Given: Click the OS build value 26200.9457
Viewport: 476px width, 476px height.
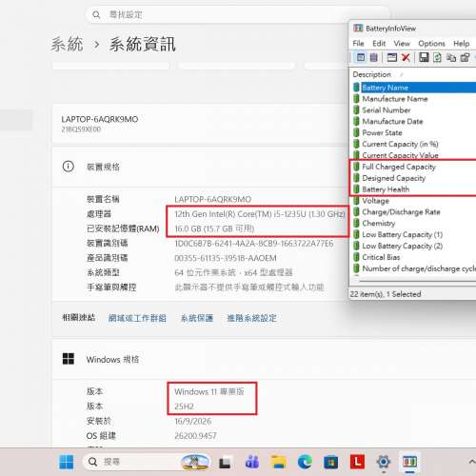Looking at the screenshot, I should (x=195, y=436).
